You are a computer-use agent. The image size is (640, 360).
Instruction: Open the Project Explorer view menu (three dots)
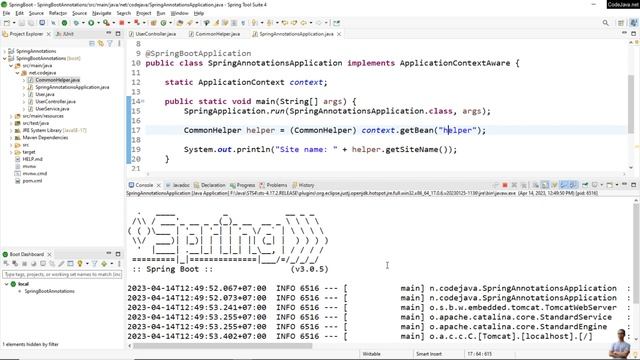pyautogui.click(x=119, y=43)
